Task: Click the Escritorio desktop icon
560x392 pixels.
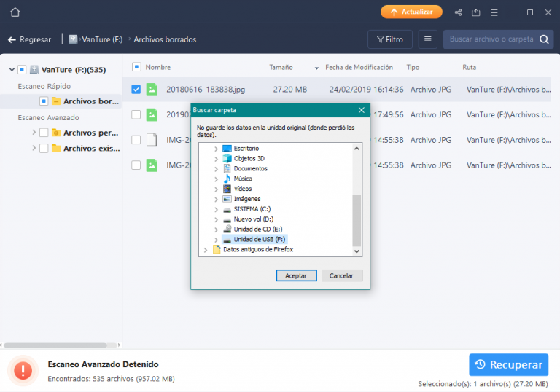Action: coord(227,148)
